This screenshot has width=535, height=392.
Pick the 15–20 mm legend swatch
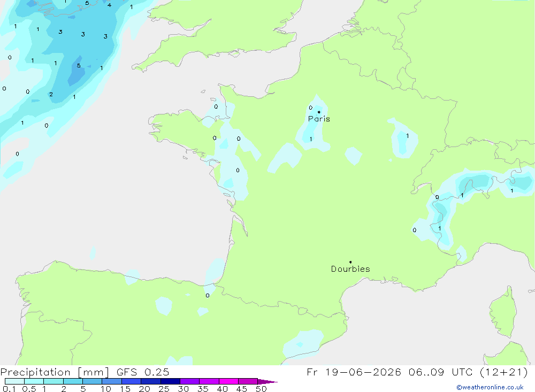pyautogui.click(x=131, y=381)
